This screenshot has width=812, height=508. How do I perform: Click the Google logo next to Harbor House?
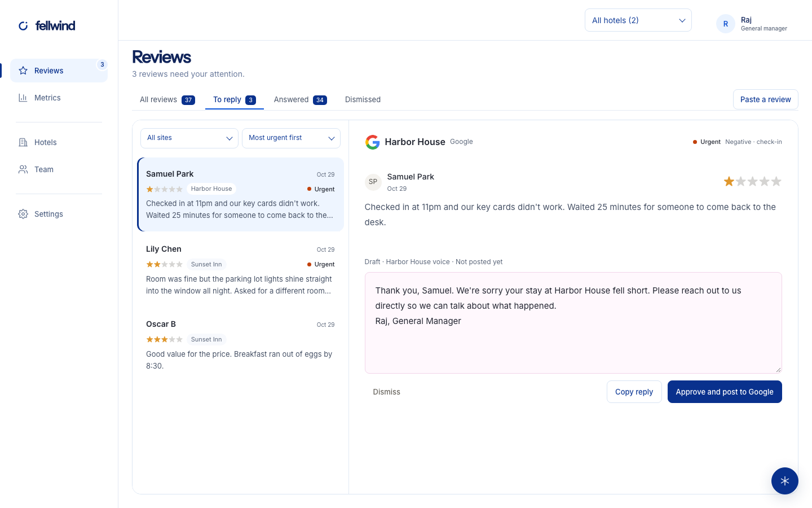372,142
